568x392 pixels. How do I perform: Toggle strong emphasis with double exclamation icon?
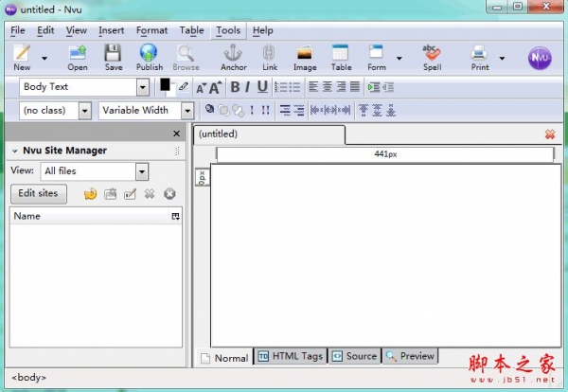[265, 110]
